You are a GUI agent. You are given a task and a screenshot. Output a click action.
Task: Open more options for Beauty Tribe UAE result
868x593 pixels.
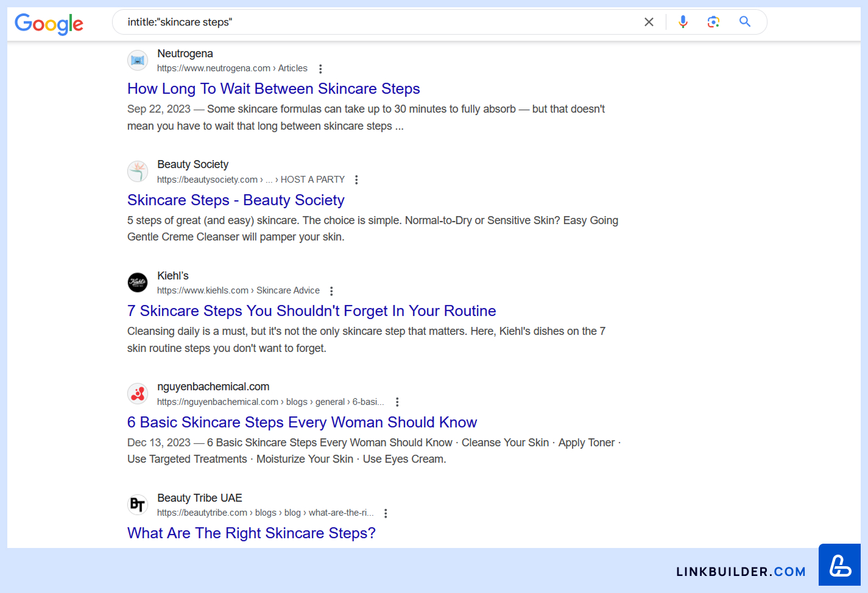(386, 513)
